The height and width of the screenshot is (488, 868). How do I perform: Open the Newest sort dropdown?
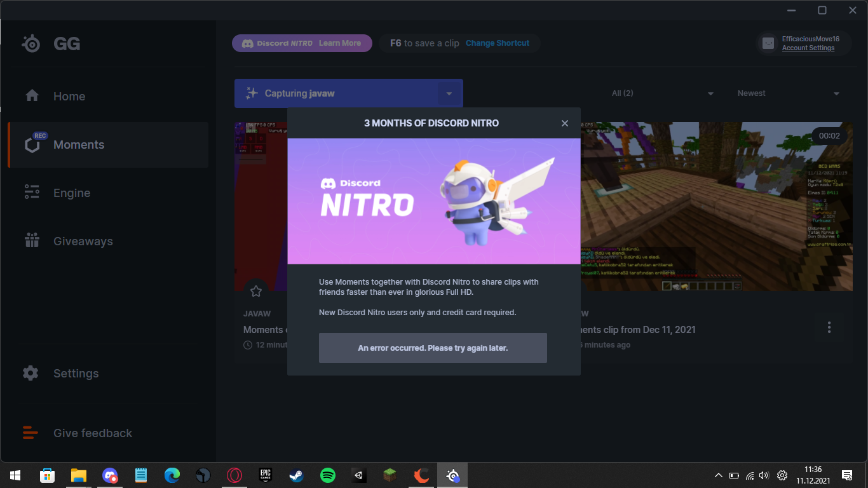788,93
